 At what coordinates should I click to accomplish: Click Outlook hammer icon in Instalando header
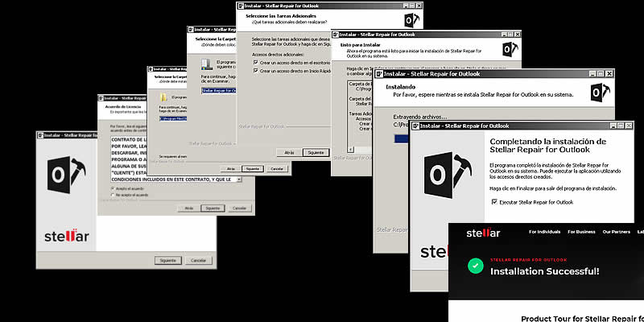601,92
